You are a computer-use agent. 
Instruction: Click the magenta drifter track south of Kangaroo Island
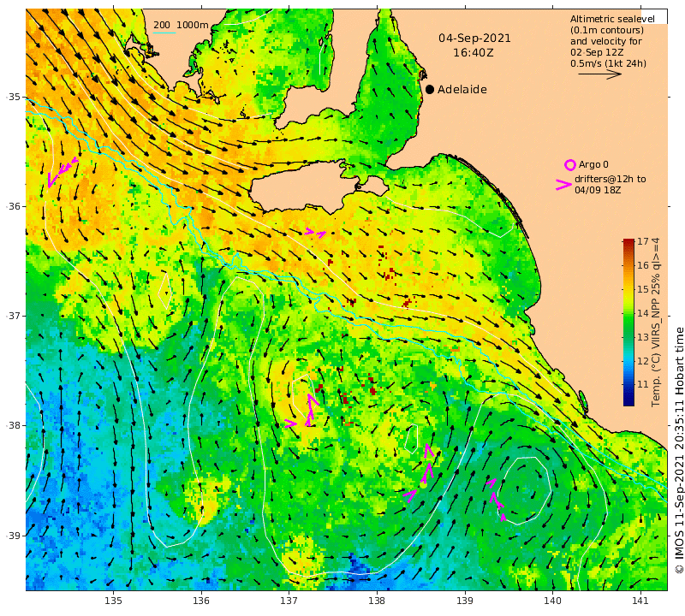(315, 233)
